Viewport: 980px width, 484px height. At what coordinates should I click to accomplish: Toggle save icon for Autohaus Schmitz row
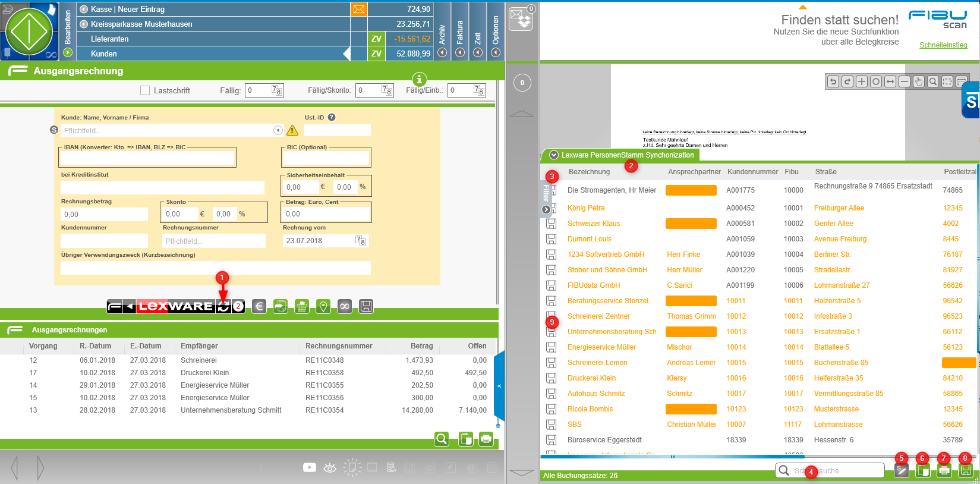click(552, 394)
